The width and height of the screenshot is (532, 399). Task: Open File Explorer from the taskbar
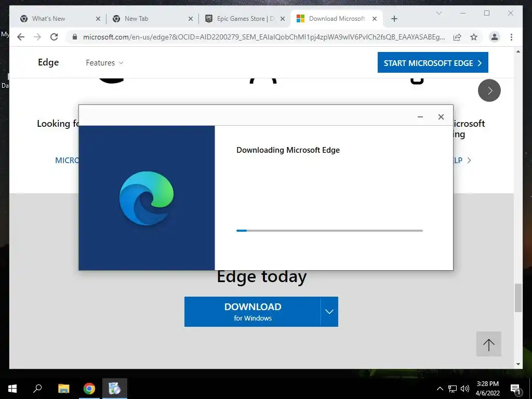click(x=63, y=389)
